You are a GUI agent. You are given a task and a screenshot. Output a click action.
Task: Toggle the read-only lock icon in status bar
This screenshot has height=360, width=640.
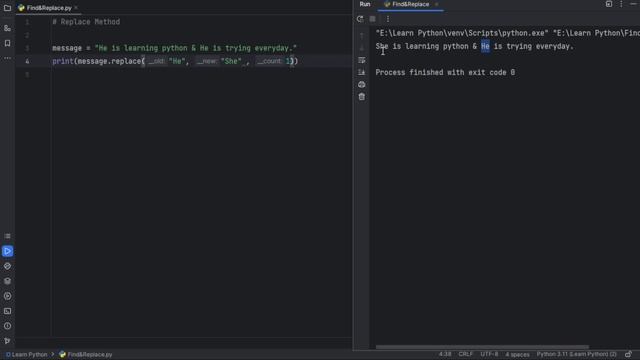click(x=628, y=354)
